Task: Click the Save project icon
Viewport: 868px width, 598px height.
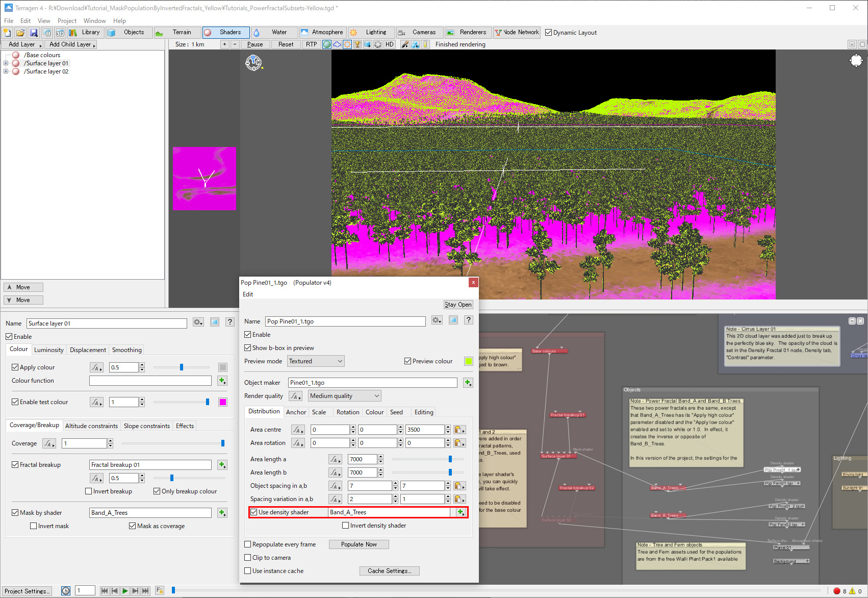Action: coord(34,33)
